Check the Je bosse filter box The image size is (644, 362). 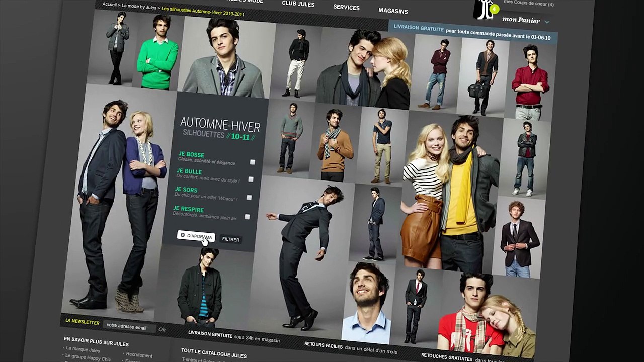pyautogui.click(x=253, y=162)
